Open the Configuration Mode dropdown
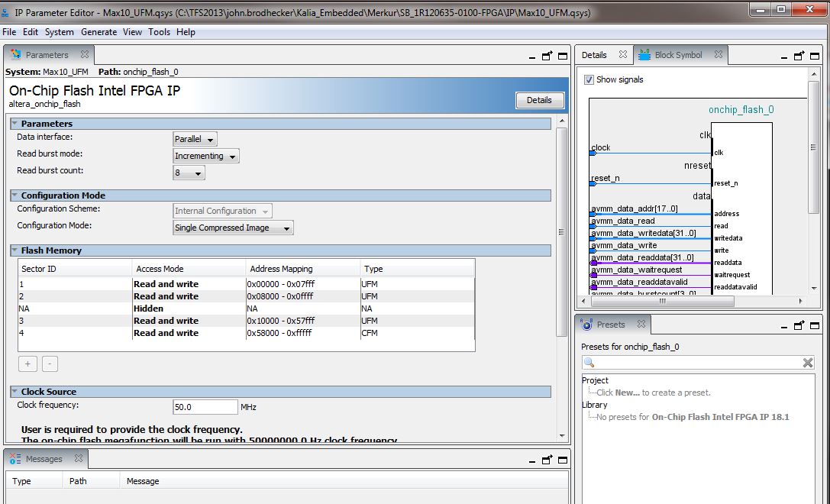Screen dimensions: 830x504 233,228
